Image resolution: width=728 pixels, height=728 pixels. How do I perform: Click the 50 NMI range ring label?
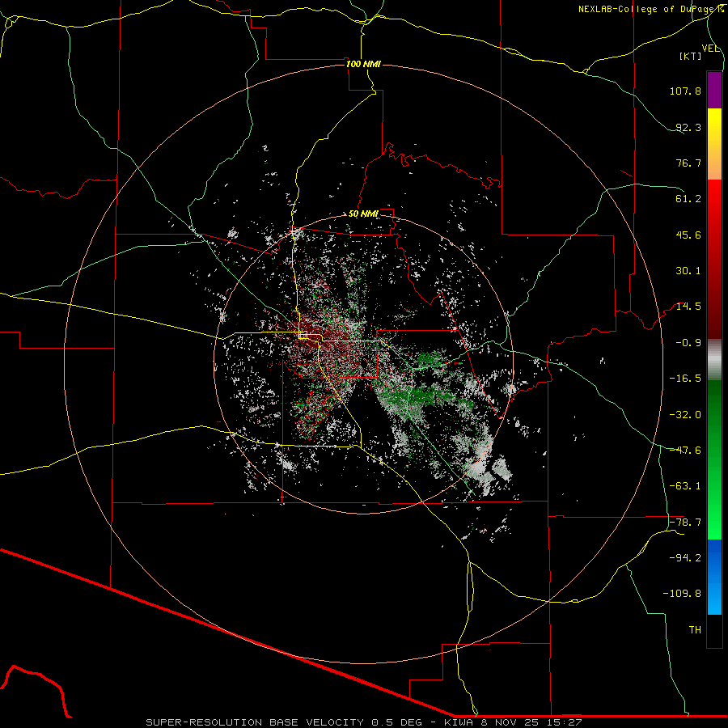[363, 214]
